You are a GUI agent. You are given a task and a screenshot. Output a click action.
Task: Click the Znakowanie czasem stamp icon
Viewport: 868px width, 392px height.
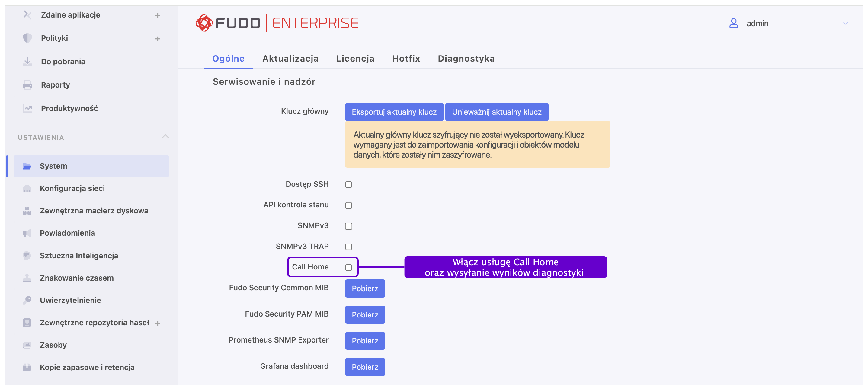[x=27, y=278]
